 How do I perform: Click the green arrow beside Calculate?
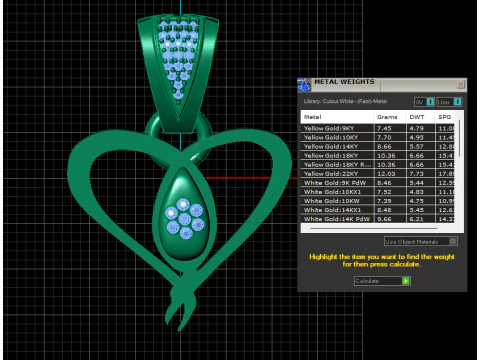click(406, 281)
